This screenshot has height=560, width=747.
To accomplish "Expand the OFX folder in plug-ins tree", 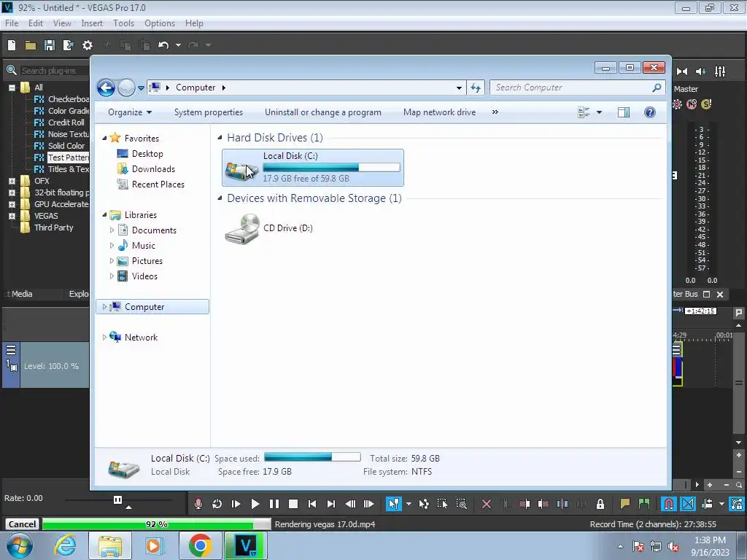I will click(12, 181).
